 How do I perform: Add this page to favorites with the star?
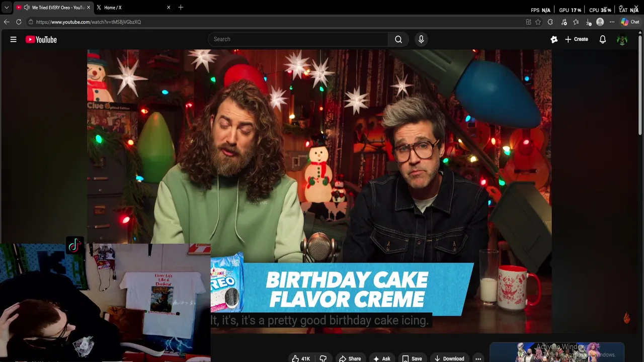pos(538,22)
